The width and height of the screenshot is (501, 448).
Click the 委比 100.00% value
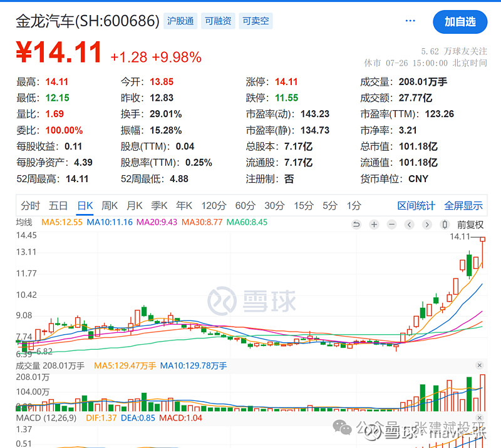64,130
